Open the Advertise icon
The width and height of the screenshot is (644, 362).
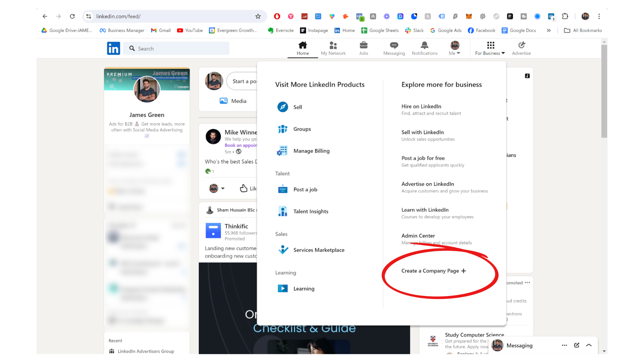[x=521, y=45]
